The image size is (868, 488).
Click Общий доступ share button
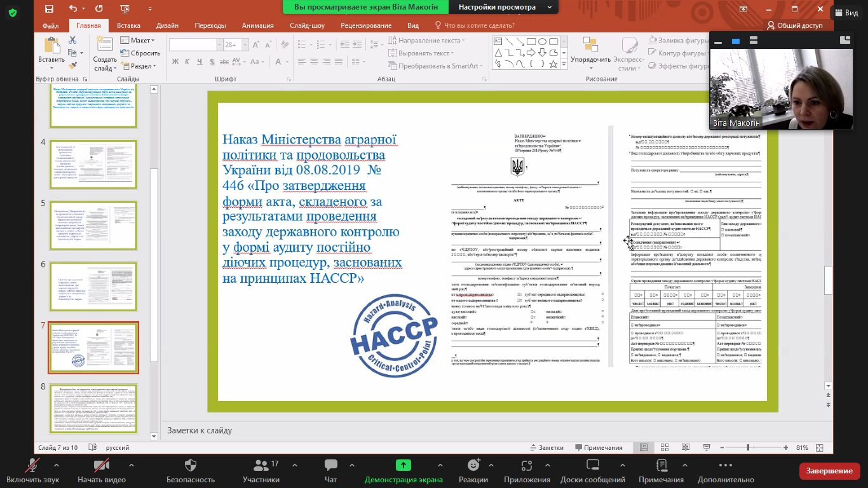(x=794, y=25)
